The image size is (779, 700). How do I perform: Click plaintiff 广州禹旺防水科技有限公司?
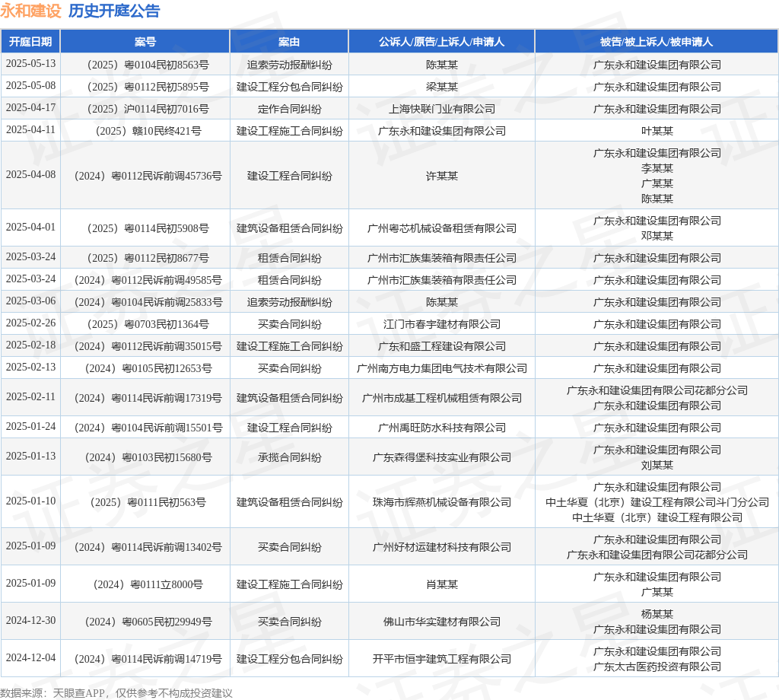[442, 428]
